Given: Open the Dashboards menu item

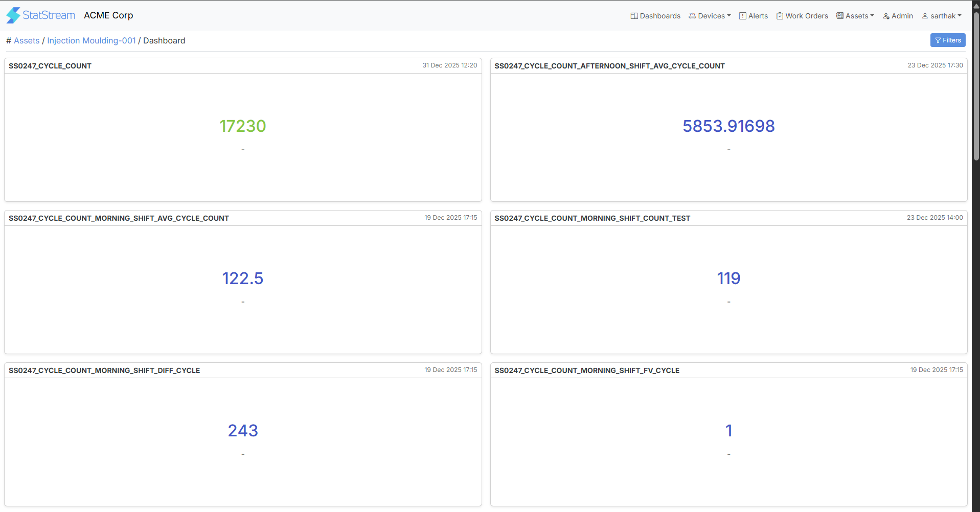Looking at the screenshot, I should (x=655, y=16).
